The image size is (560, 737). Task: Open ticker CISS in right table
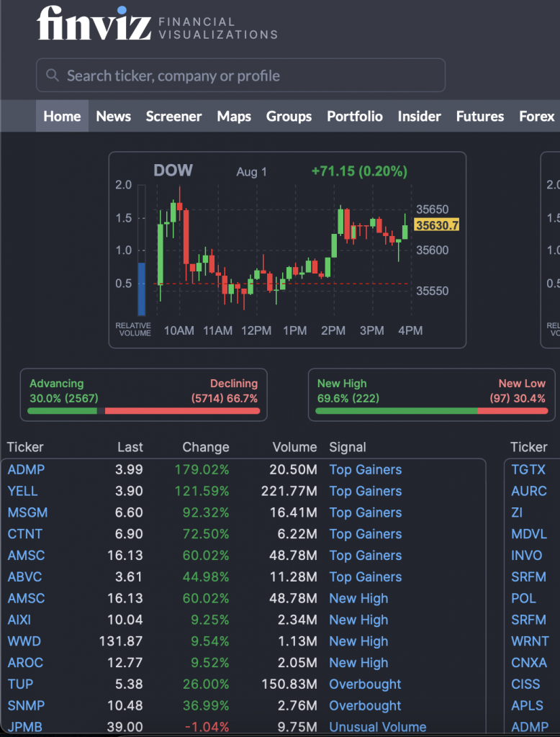pos(525,684)
